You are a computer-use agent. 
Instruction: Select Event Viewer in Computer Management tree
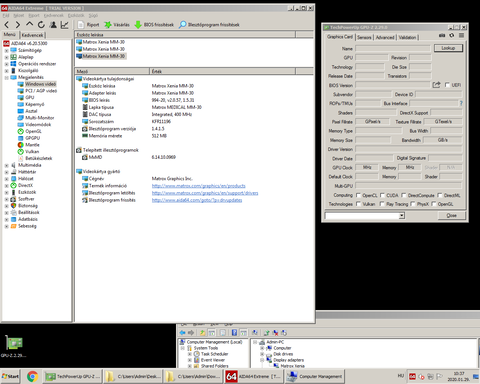[209, 360]
